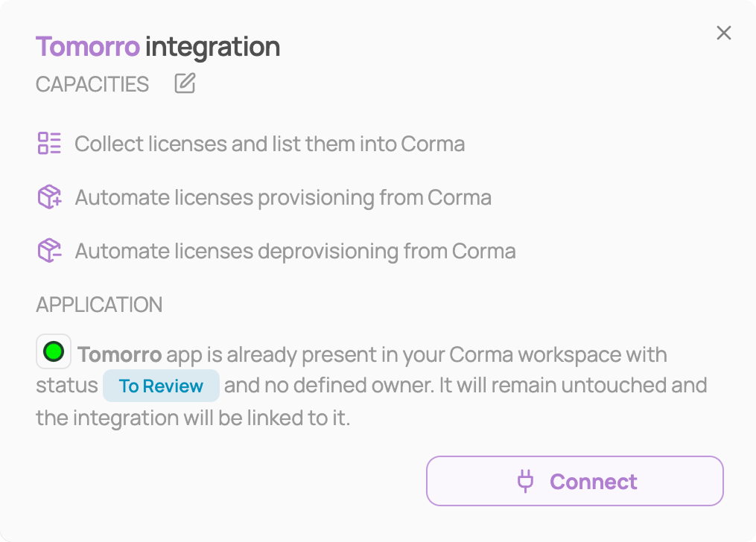
Task: Click the green Tomorro app logo
Action: tap(54, 351)
